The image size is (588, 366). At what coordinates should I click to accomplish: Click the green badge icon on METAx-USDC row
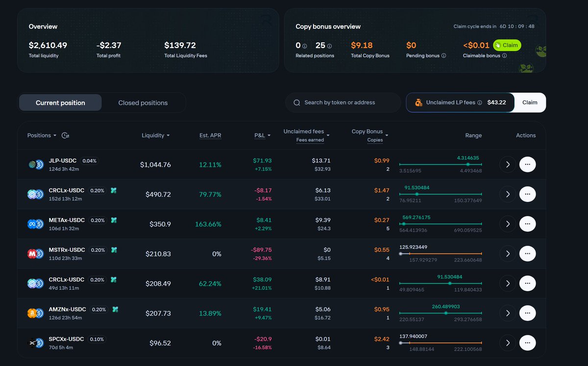point(114,220)
